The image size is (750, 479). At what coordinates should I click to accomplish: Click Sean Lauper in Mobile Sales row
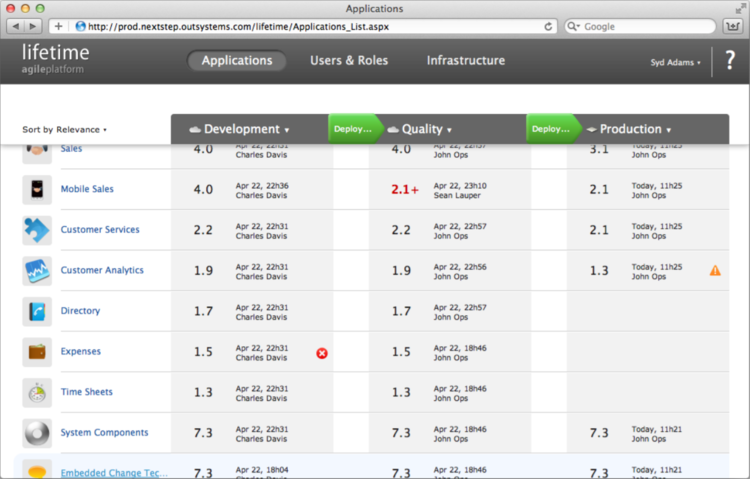tap(457, 195)
